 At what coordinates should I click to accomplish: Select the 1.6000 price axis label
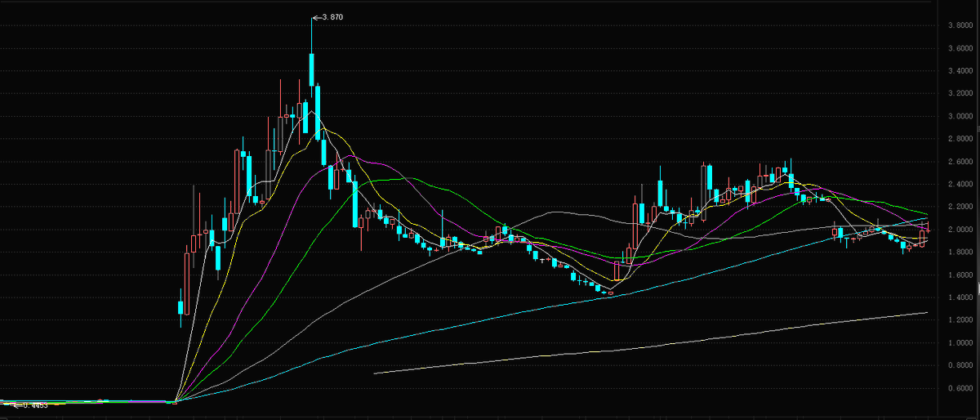point(960,275)
